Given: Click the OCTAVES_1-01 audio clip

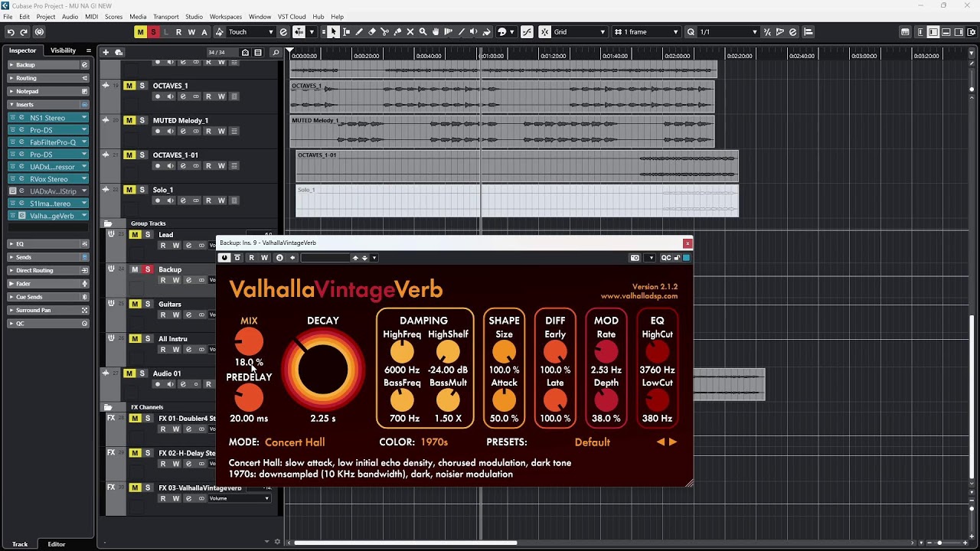Looking at the screenshot, I should (518, 166).
